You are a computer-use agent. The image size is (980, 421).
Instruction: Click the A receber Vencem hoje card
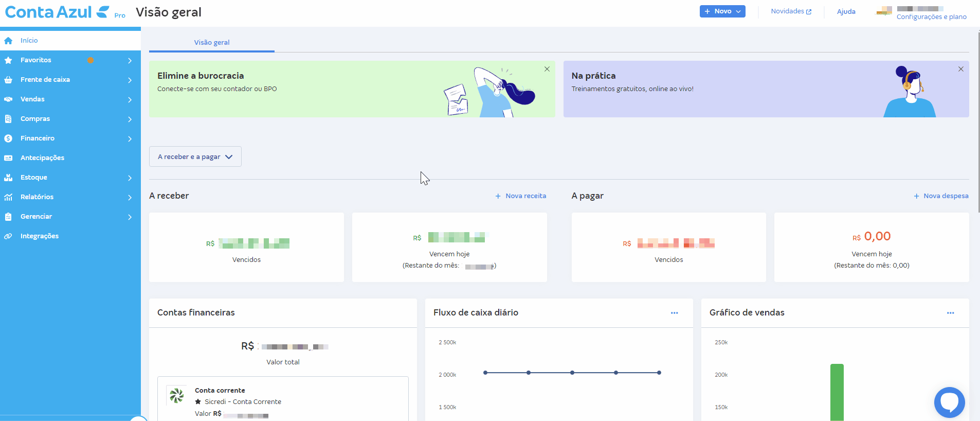[x=449, y=247]
